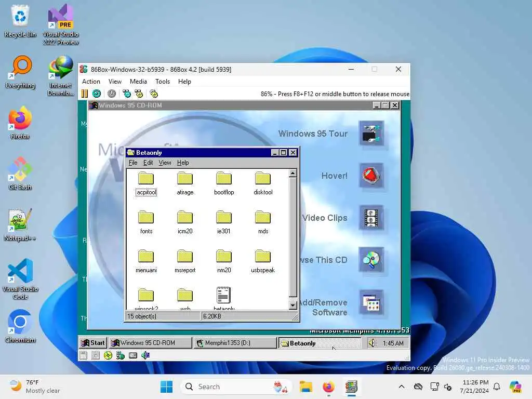Open the Media menu in 86Box
532x399 pixels.
(138, 82)
